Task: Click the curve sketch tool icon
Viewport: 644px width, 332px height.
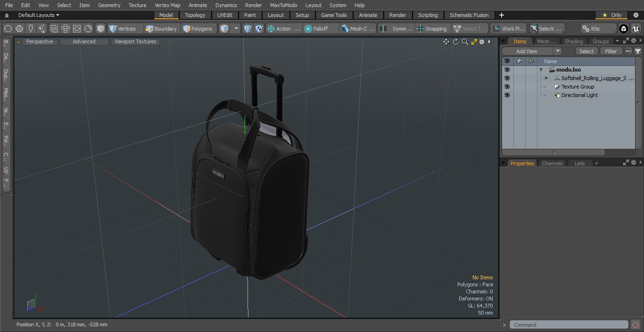Action: [x=42, y=29]
